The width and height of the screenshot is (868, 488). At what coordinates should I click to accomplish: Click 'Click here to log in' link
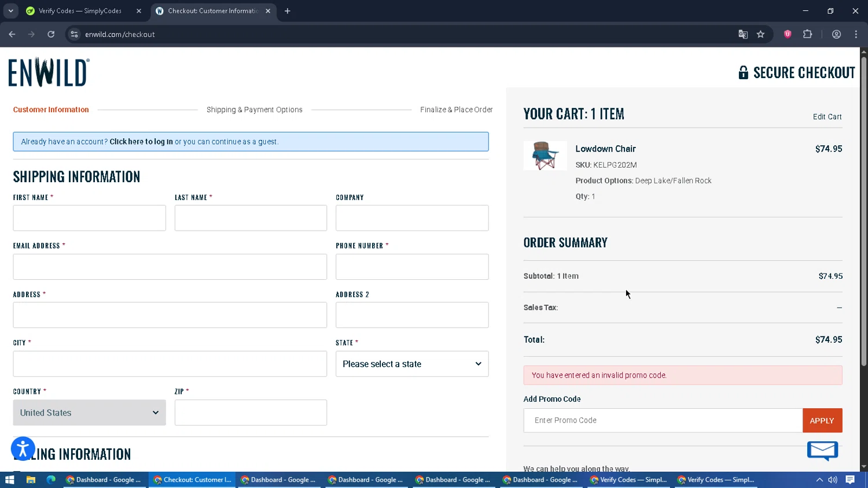tap(141, 142)
